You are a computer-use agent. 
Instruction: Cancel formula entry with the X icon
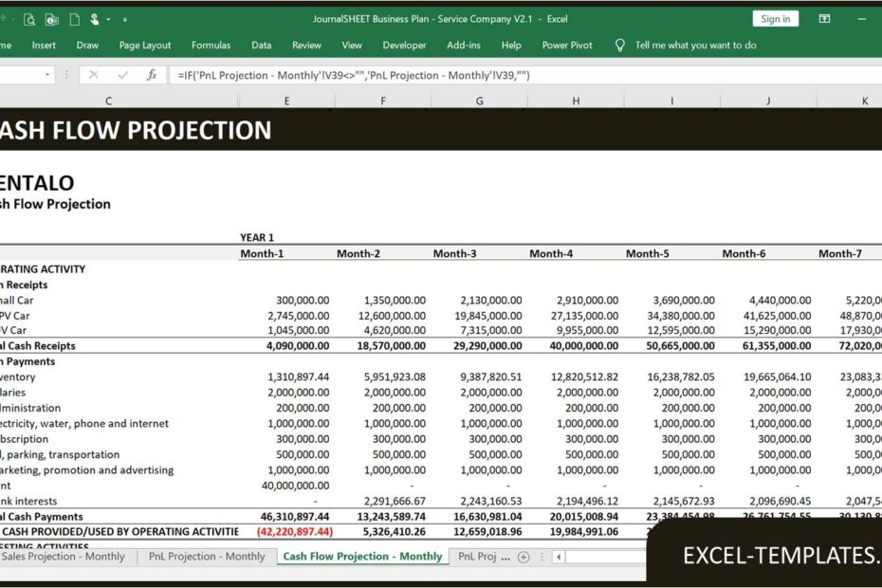[x=94, y=74]
